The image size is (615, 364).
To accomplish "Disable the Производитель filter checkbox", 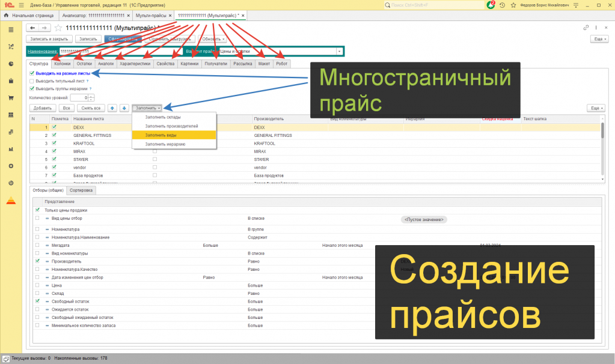I will [37, 261].
